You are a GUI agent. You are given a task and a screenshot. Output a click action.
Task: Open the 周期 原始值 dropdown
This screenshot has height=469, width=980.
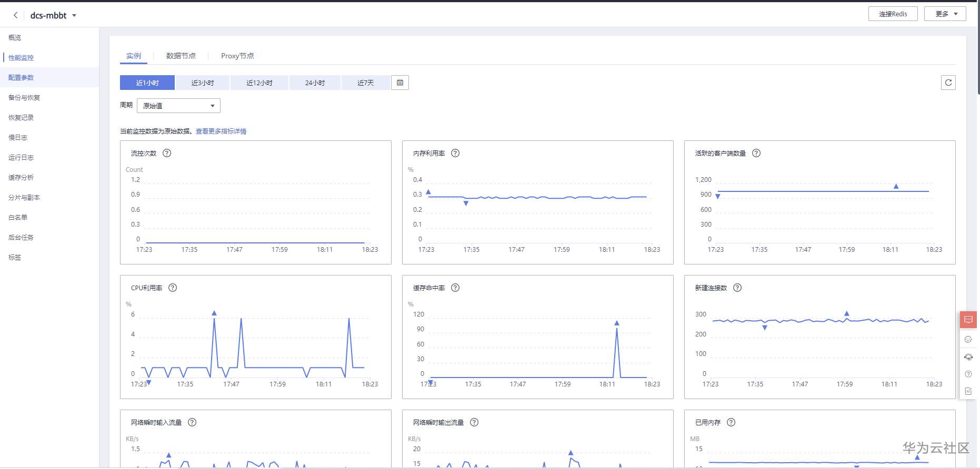pyautogui.click(x=178, y=106)
